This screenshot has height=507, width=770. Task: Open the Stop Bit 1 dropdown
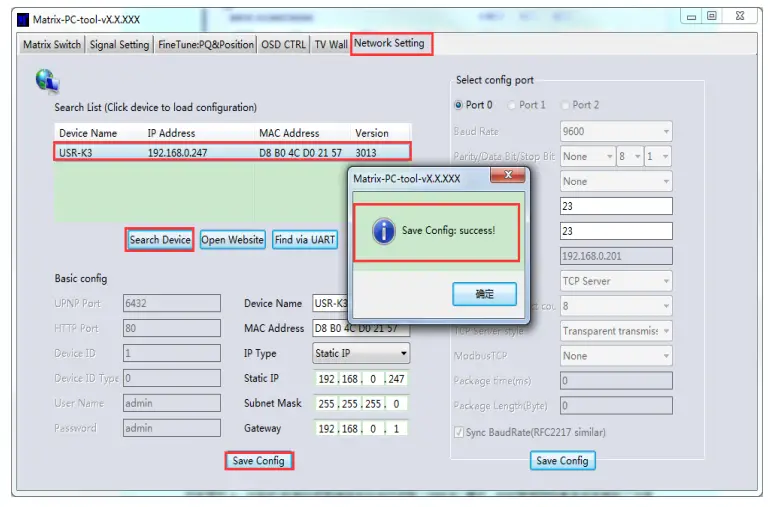(658, 157)
